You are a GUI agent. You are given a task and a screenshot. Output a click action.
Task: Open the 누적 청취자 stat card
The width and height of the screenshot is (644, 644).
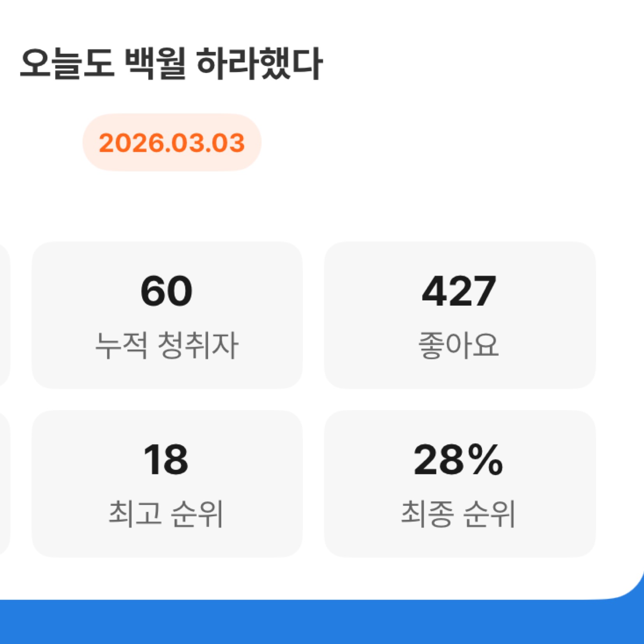tap(167, 315)
